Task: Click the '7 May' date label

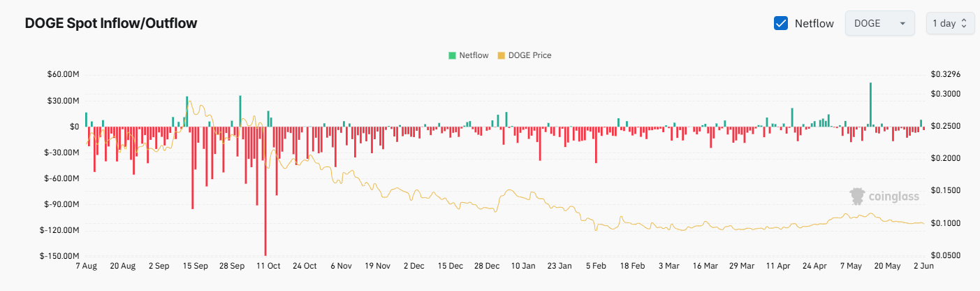Action: (x=851, y=267)
